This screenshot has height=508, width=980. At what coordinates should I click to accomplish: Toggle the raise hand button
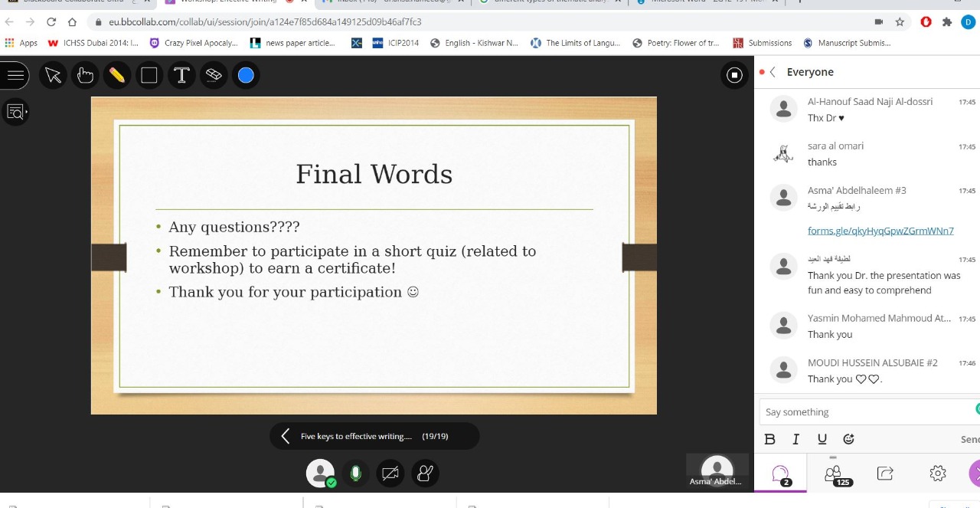pyautogui.click(x=425, y=474)
